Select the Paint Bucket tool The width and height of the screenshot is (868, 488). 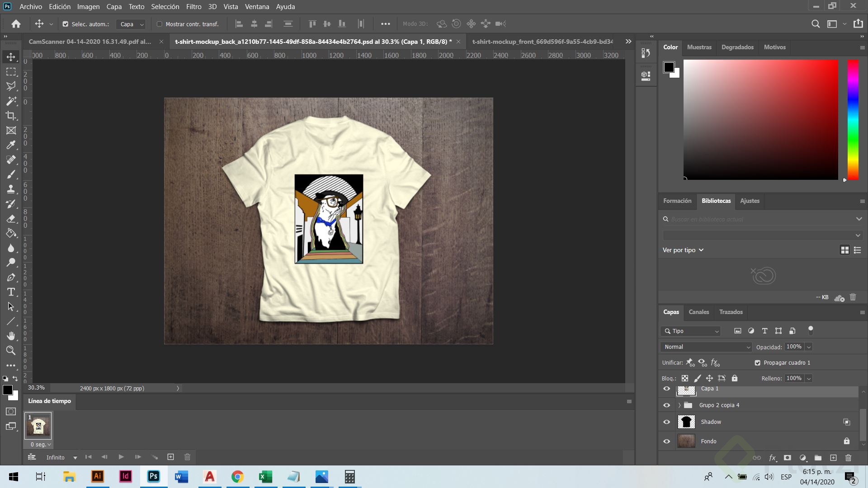[11, 233]
